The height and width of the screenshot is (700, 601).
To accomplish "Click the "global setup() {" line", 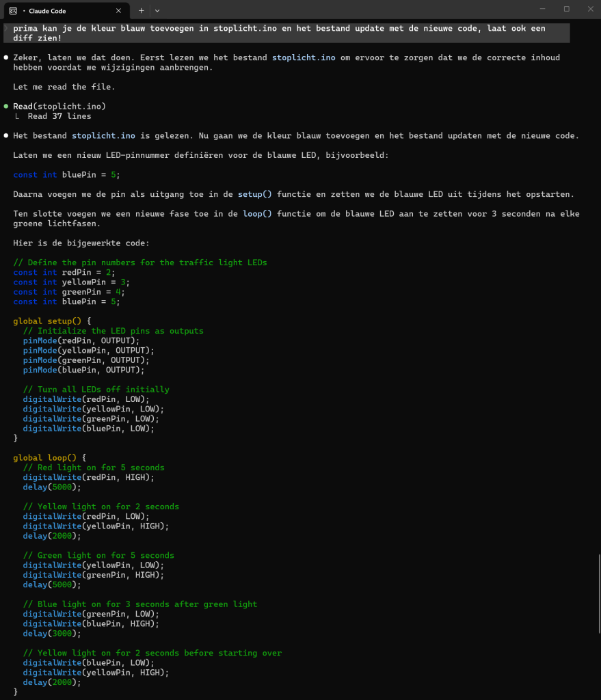I will 52,321.
